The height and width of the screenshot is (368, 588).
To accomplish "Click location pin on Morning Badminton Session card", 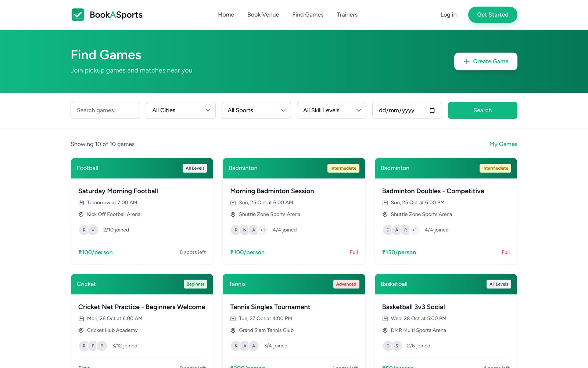I will (233, 215).
